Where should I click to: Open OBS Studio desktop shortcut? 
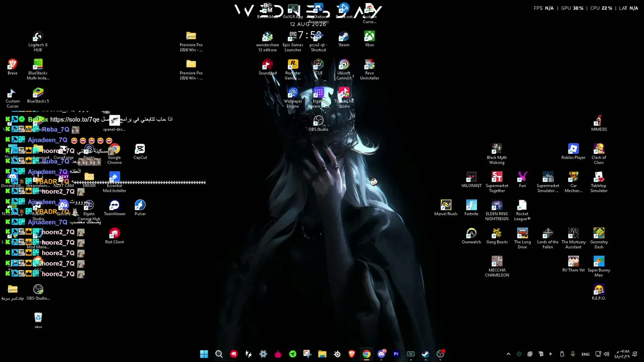click(318, 124)
